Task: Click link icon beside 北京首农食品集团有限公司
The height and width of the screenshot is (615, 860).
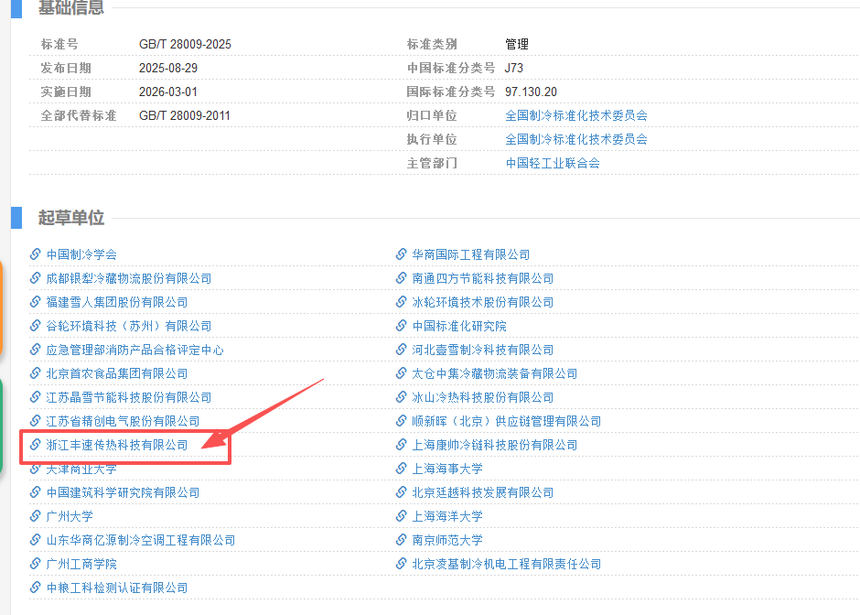Action: pyautogui.click(x=36, y=373)
